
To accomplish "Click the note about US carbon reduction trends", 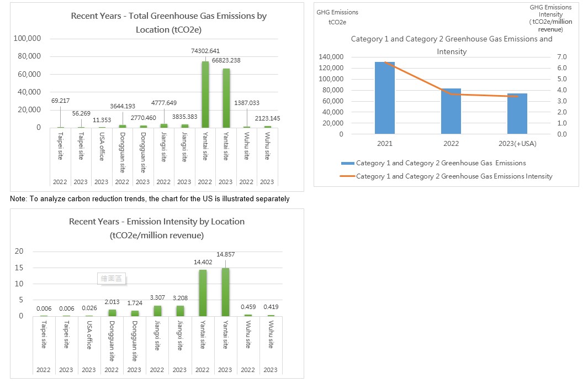I will [150, 198].
